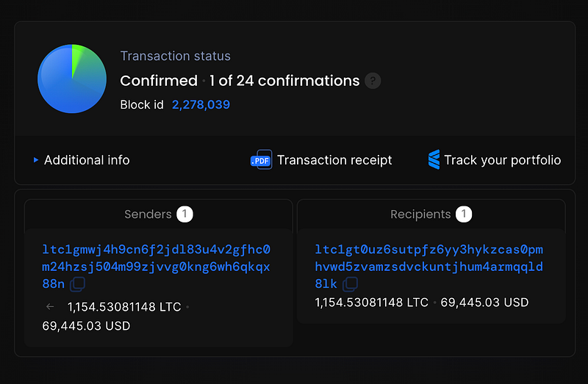Select the Recipients tab header
Viewport: 588px width, 384px height.
[420, 214]
